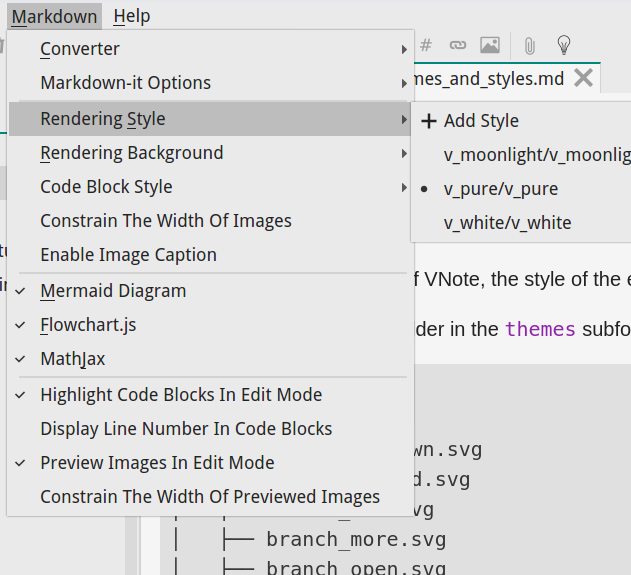Toggle Constrain The Width Of Images

(x=210, y=221)
